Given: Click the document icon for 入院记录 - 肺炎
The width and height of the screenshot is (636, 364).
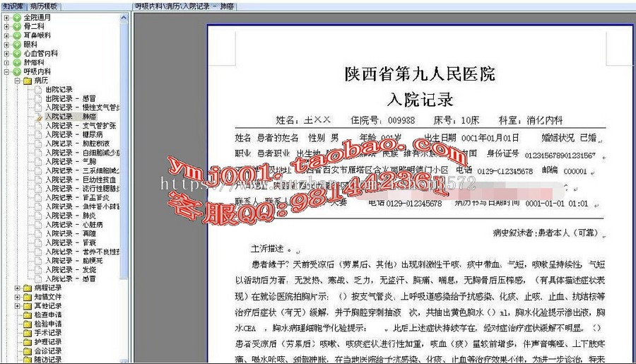Looking at the screenshot, I should click(38, 216).
